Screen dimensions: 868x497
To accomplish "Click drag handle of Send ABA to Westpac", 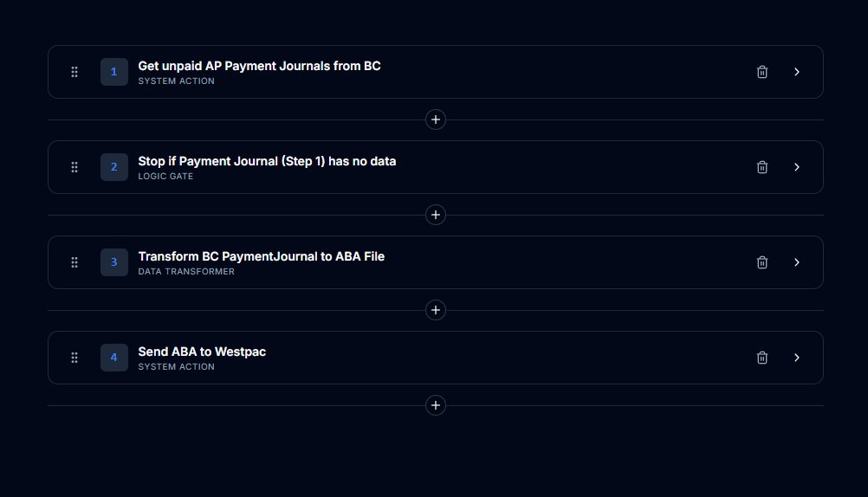I will tap(74, 358).
